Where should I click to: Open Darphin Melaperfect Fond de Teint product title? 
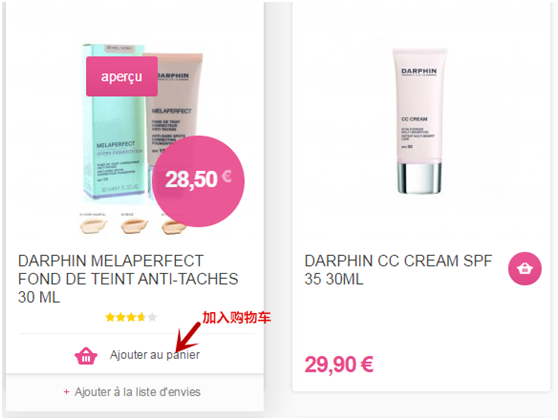128,279
